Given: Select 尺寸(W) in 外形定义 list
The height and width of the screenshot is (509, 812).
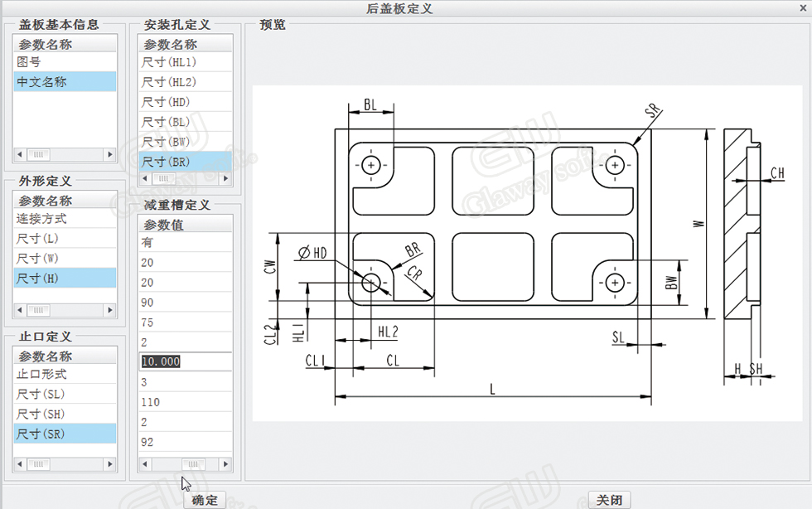Looking at the screenshot, I should [65, 258].
